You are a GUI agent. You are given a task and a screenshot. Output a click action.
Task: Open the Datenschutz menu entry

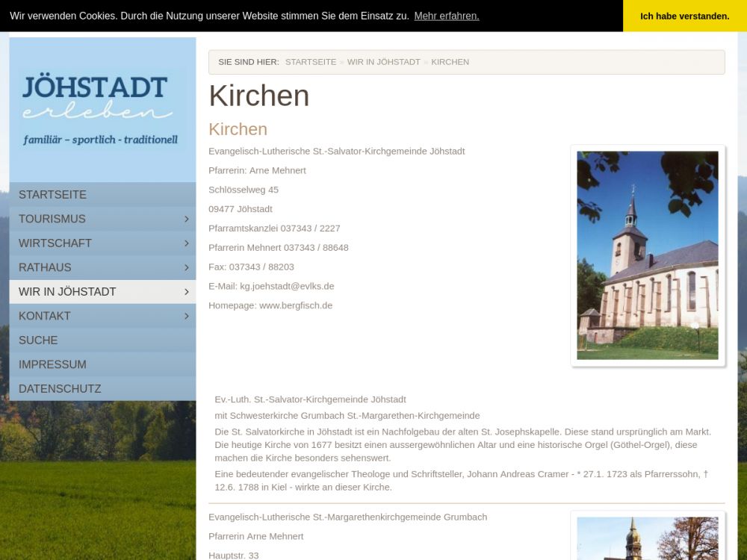60,389
